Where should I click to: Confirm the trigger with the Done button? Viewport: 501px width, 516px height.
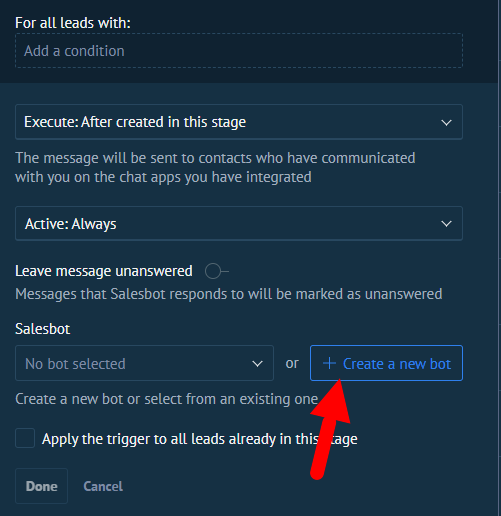click(41, 486)
